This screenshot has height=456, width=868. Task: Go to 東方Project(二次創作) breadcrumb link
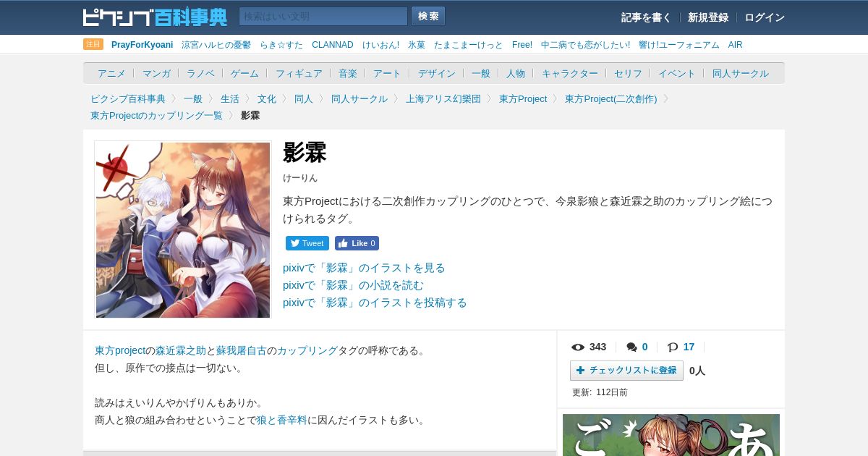tap(611, 98)
